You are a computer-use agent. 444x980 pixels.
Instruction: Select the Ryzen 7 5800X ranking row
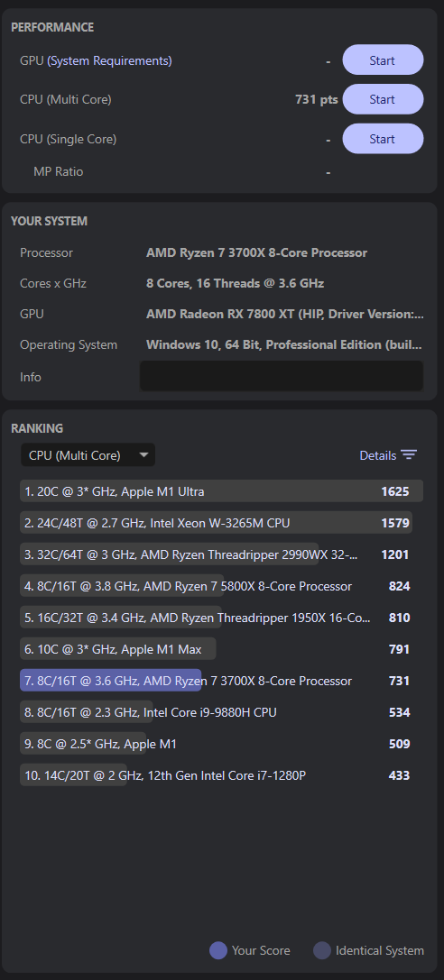click(x=221, y=586)
